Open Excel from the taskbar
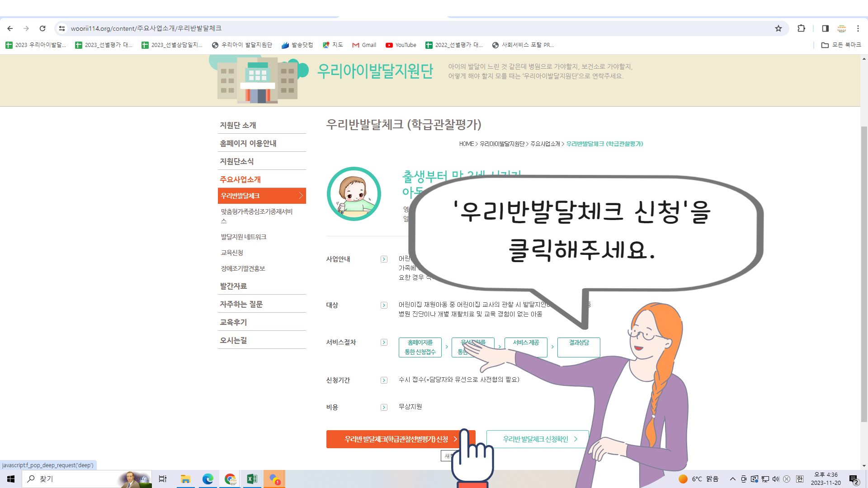868x488 pixels. [252, 479]
